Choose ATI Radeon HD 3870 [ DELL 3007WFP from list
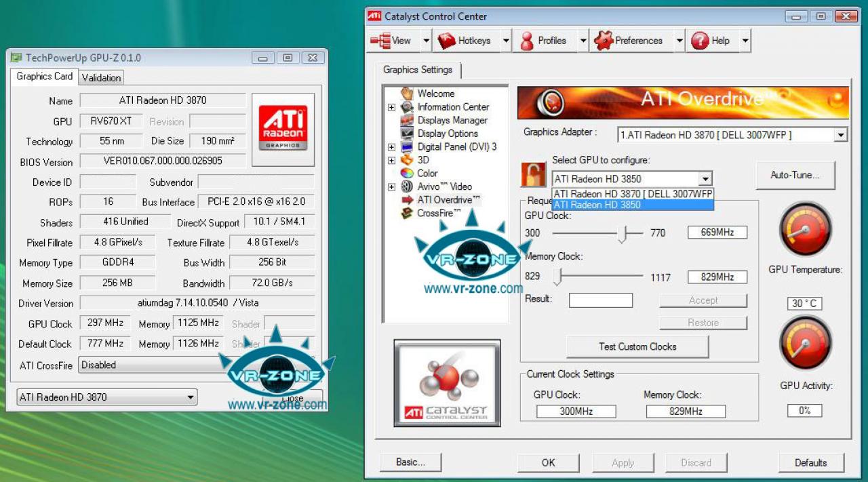868x482 pixels. [x=633, y=194]
